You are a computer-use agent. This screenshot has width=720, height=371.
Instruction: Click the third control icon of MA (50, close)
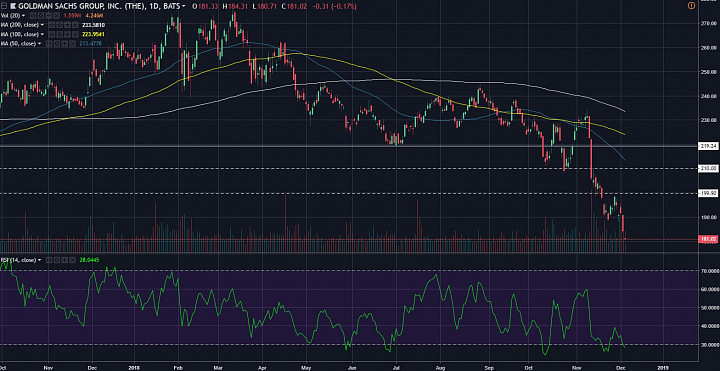pyautogui.click(x=64, y=44)
